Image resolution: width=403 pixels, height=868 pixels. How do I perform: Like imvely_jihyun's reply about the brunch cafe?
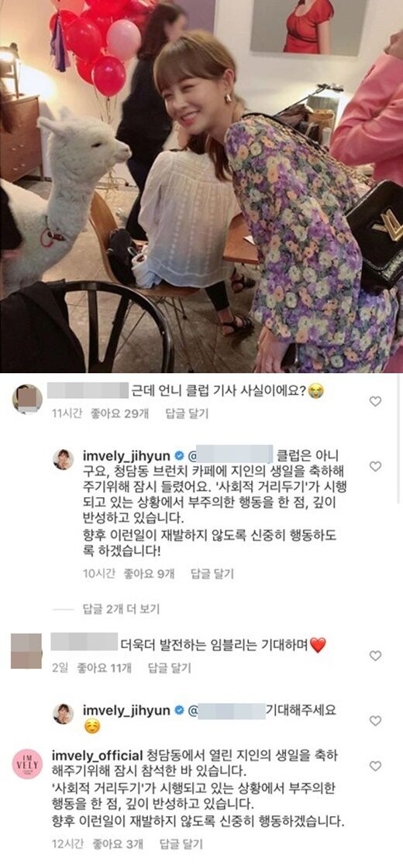375,467
